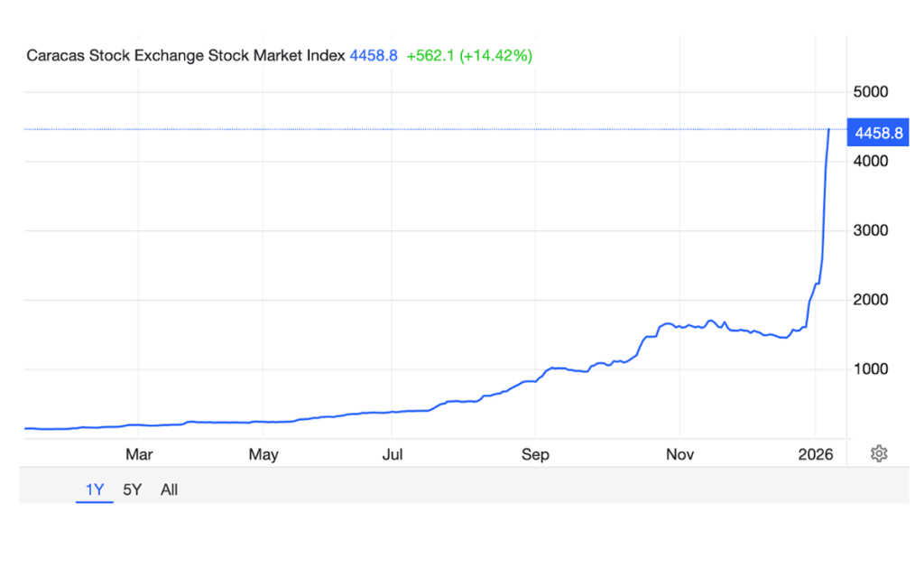Screen dimensions: 924x578
Task: Switch to the 5Y time range
Action: (x=132, y=489)
